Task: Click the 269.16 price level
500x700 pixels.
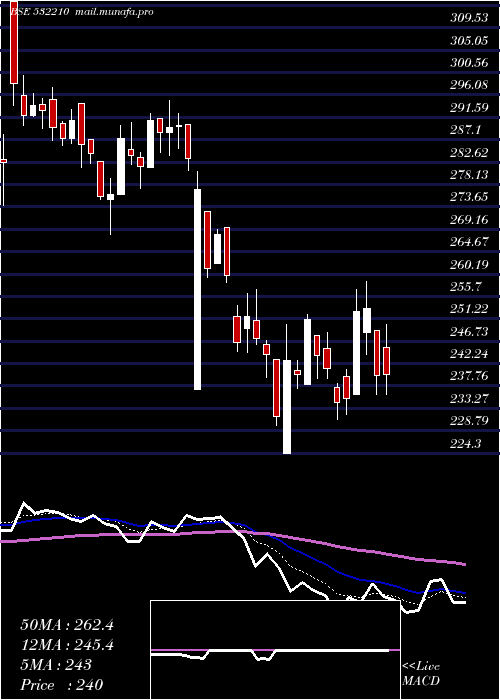Action: 469,220
